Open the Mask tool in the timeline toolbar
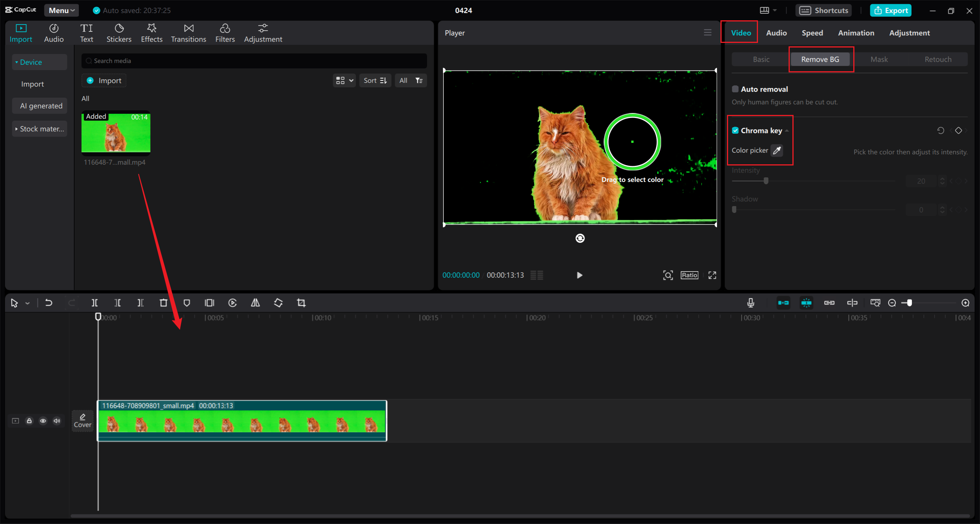The height and width of the screenshot is (524, 980). point(186,303)
